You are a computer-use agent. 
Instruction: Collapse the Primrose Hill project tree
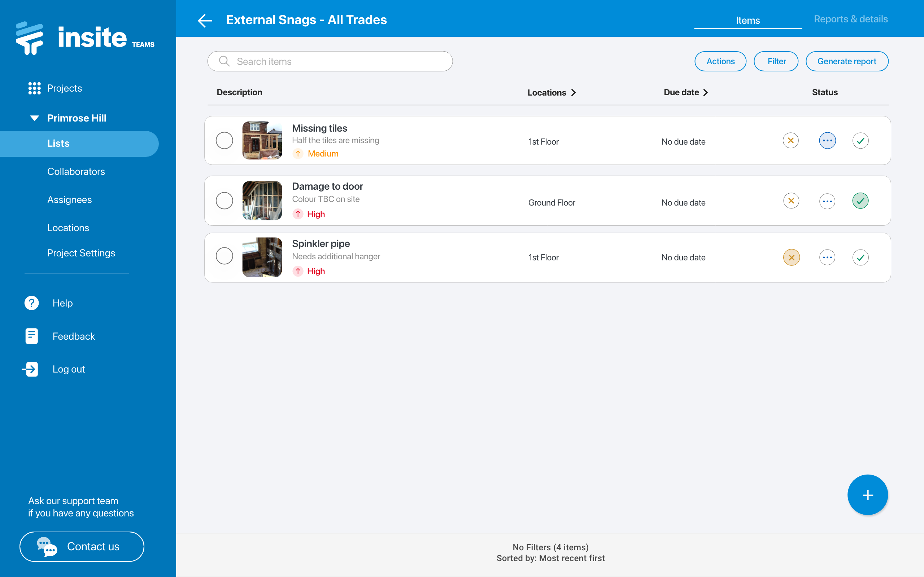pos(34,118)
